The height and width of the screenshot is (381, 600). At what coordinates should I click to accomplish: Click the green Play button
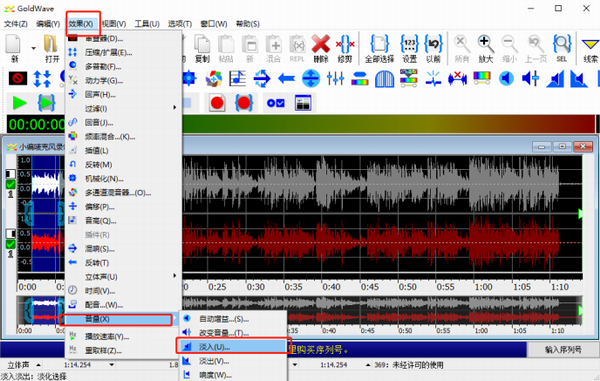[x=20, y=103]
